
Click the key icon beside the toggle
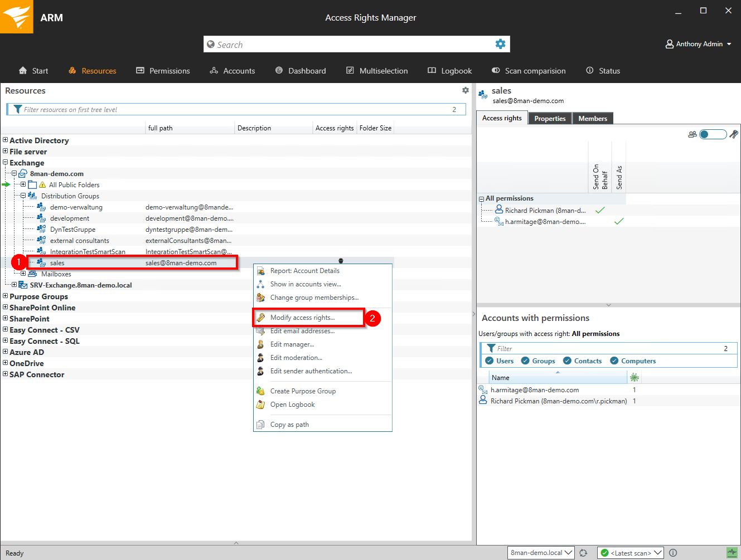[x=734, y=134]
